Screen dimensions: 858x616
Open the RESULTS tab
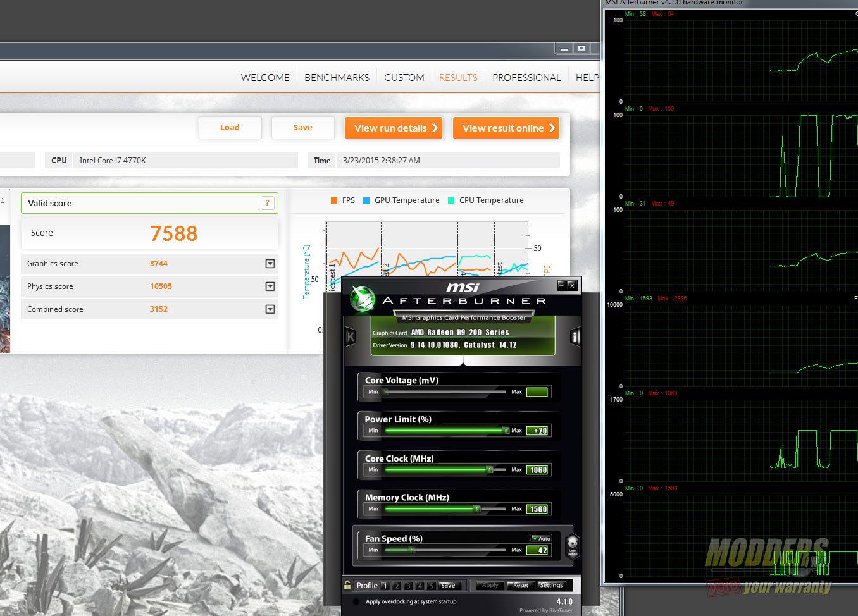pyautogui.click(x=458, y=77)
